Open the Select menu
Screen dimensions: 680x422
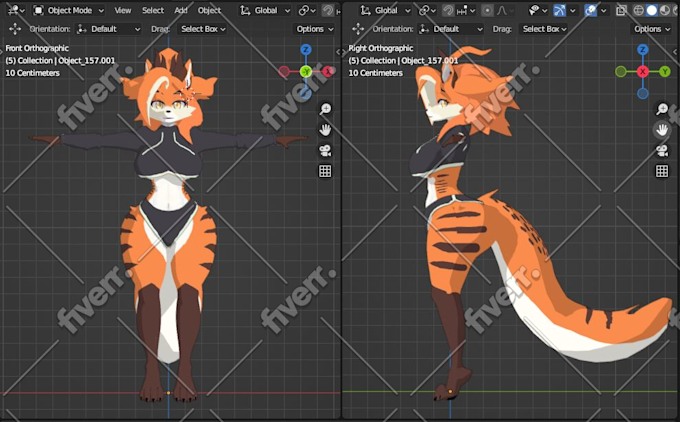[153, 10]
